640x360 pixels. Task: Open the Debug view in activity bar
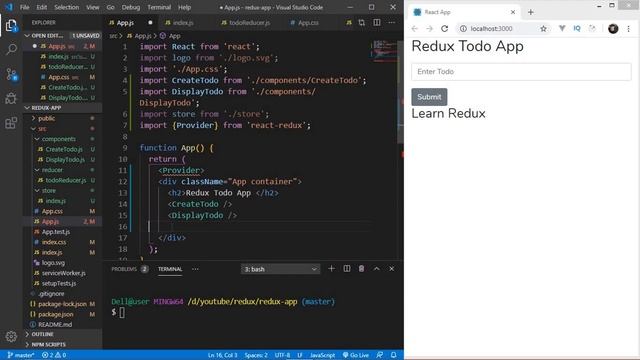(x=11, y=98)
